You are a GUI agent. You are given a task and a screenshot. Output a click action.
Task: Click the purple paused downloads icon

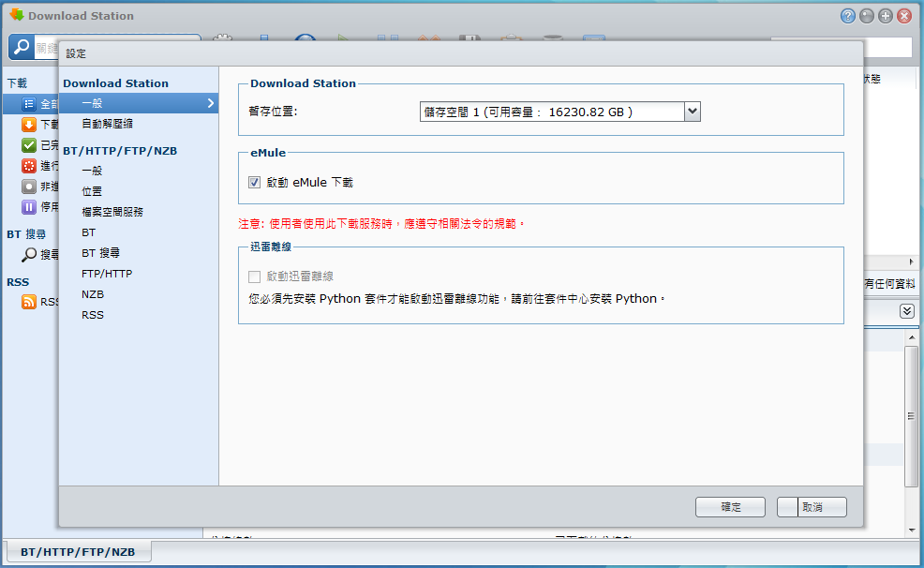click(x=29, y=207)
